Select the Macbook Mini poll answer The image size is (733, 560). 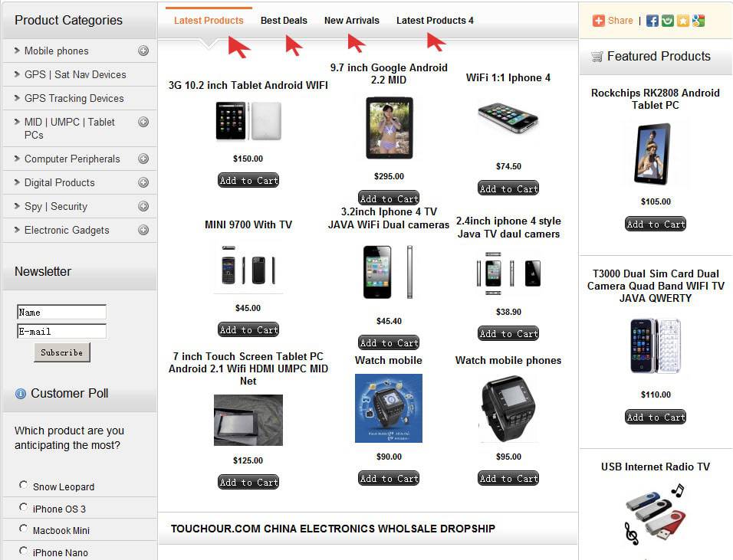pyautogui.click(x=24, y=529)
